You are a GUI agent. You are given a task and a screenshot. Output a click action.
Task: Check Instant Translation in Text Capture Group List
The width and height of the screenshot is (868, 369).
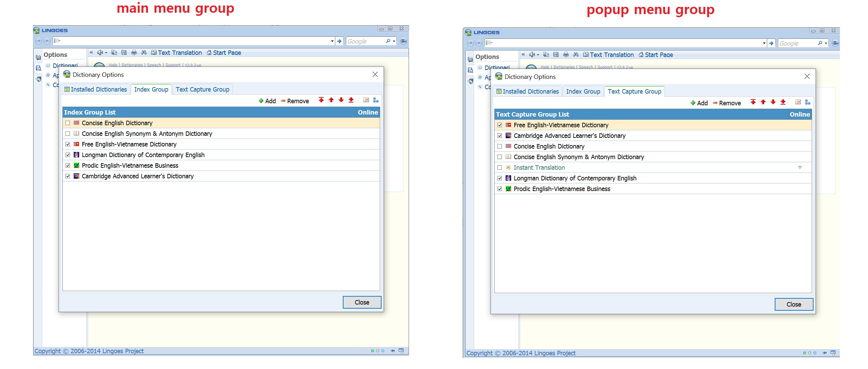coord(499,168)
